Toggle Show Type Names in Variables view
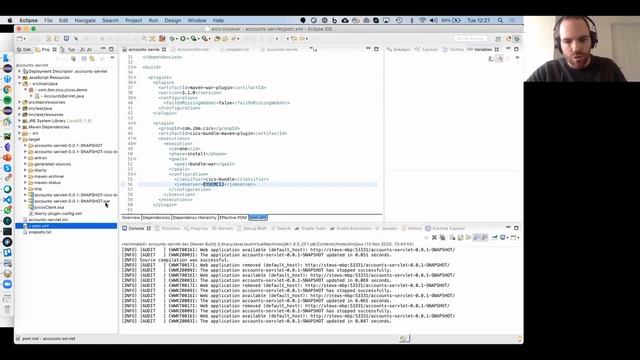640x360 pixels. pos(491,59)
